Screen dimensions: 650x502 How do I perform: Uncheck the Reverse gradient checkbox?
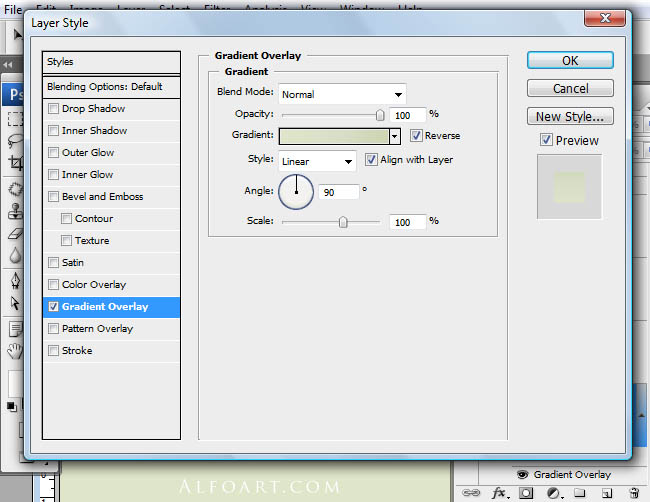pos(416,136)
